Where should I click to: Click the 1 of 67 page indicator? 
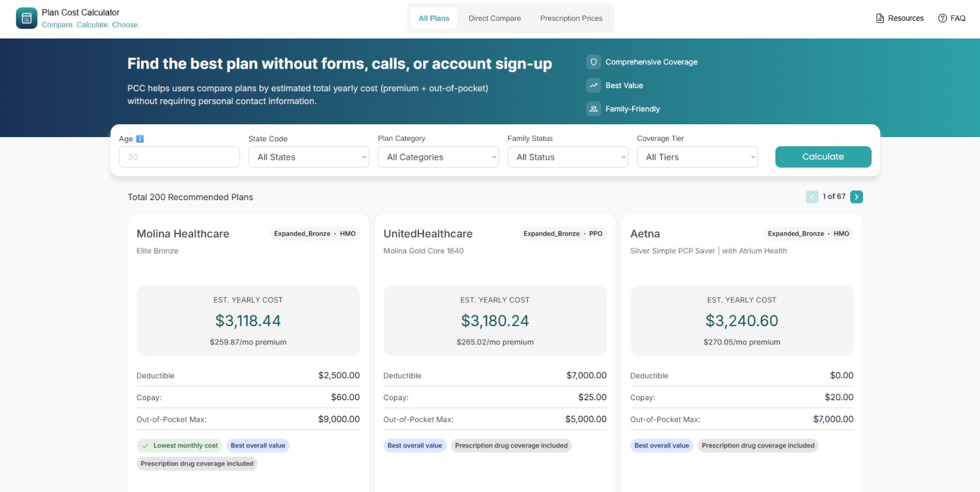[x=834, y=196]
